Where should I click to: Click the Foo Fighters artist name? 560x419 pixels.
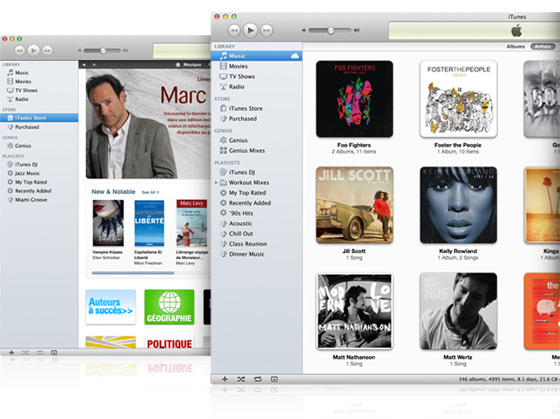coord(354,145)
